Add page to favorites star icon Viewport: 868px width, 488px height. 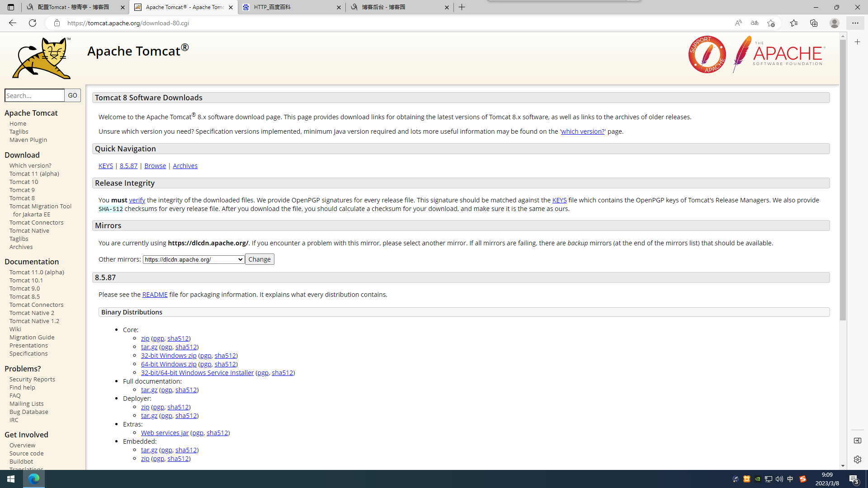click(x=771, y=23)
